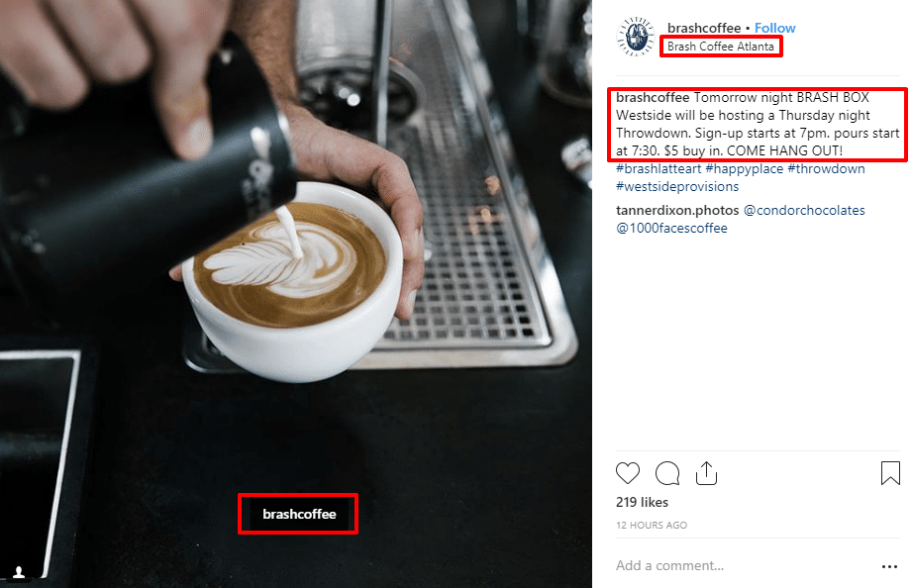
Task: Share post using the share arrow icon
Action: [707, 473]
